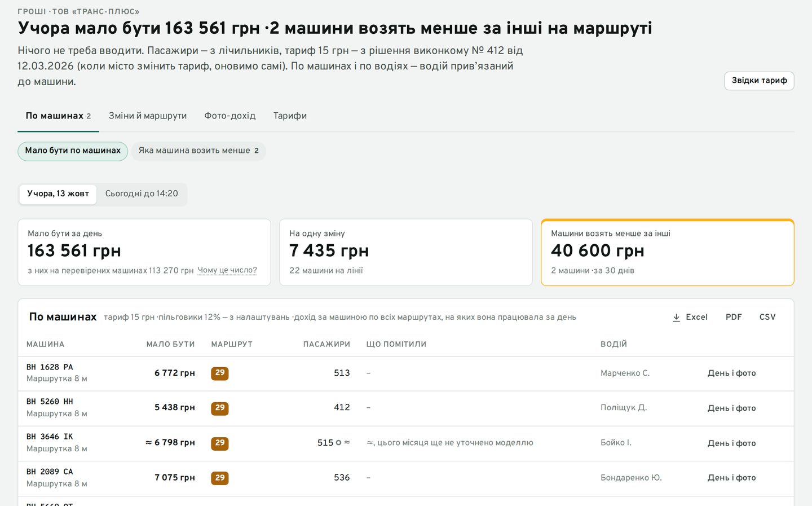Screen dimensions: 812x506
Task: Click the route 29 badge for ВН 1628 РА
Action: [220, 373]
